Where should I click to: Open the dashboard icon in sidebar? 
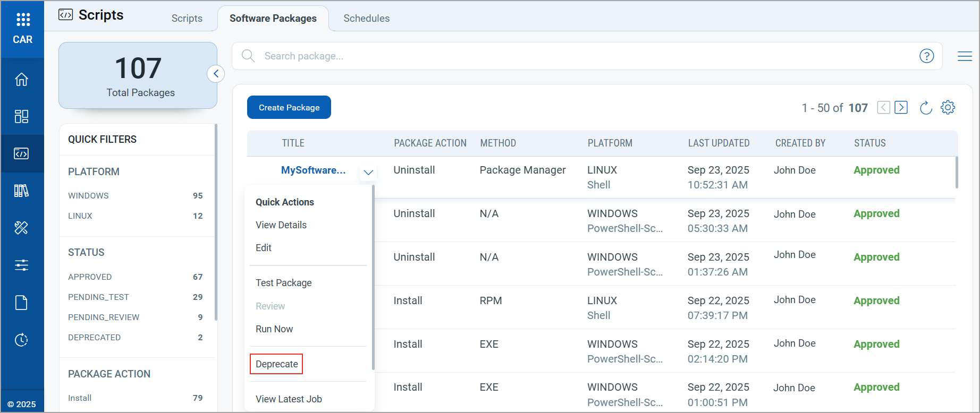22,116
